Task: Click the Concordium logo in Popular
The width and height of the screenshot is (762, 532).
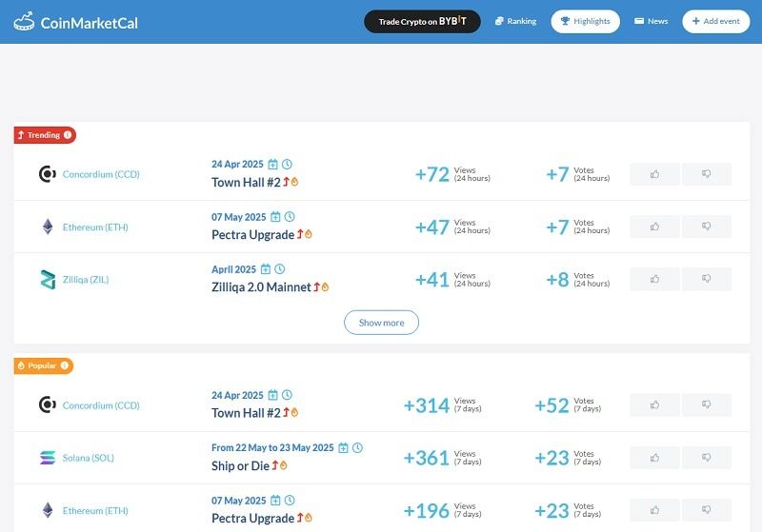Action: click(47, 404)
